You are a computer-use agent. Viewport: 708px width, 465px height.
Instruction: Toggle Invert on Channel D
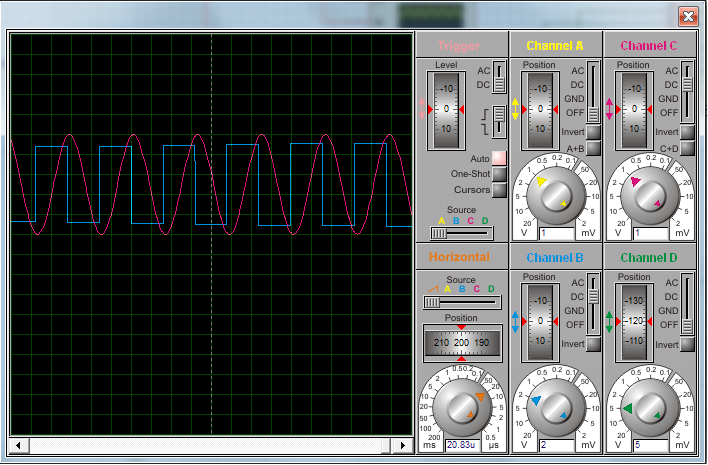(x=687, y=344)
